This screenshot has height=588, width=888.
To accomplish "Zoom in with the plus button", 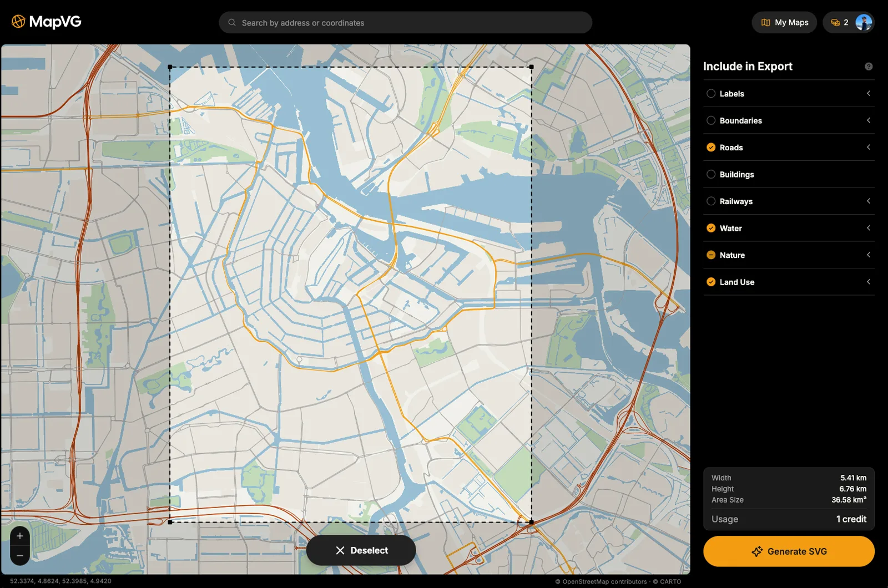I will (20, 536).
